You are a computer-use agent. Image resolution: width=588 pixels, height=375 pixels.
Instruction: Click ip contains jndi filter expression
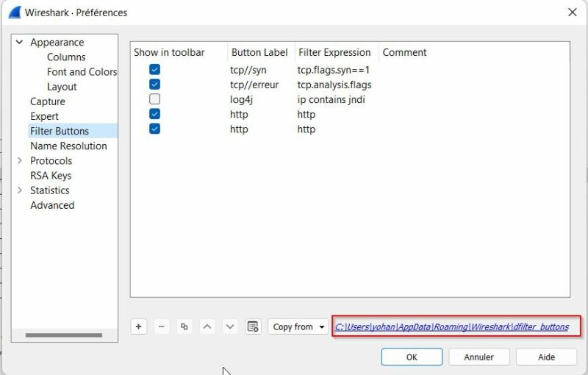(x=331, y=99)
